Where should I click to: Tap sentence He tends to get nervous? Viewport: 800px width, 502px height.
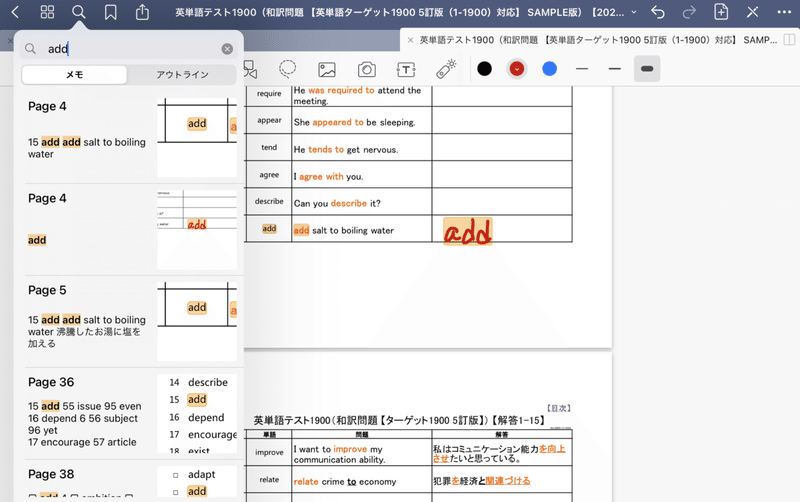[x=346, y=149]
